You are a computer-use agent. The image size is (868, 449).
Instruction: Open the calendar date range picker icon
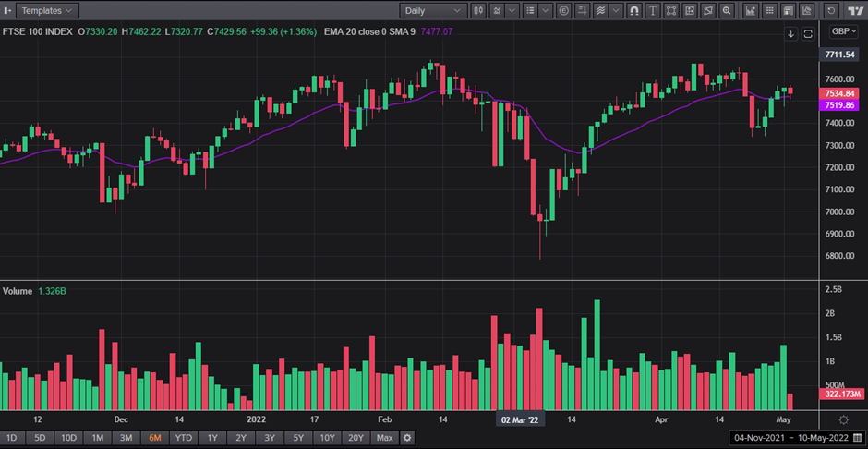pos(858,438)
